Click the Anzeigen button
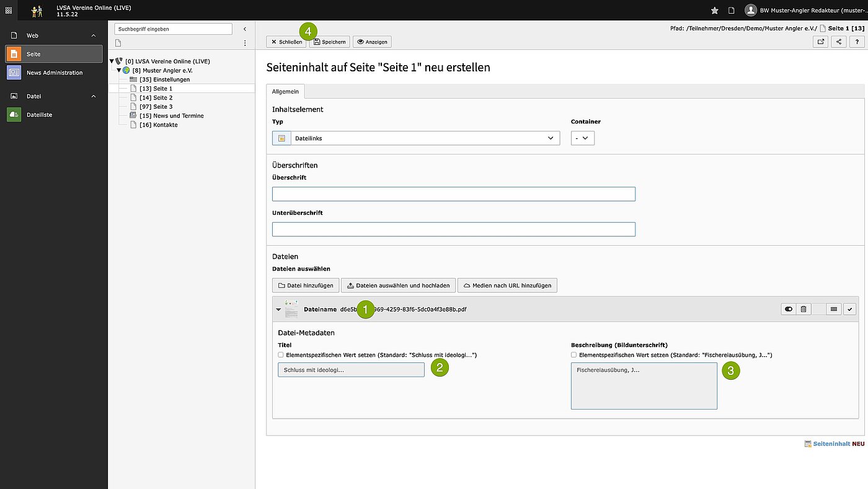Screen dimensions: 868x489 (372, 42)
